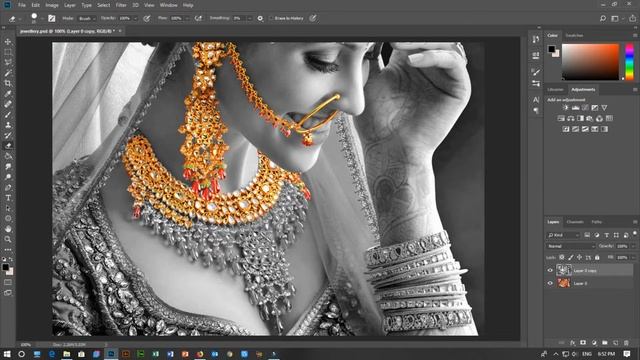This screenshot has height=360, width=640.
Task: Select the Brush tool in left toolbar
Action: (x=8, y=115)
